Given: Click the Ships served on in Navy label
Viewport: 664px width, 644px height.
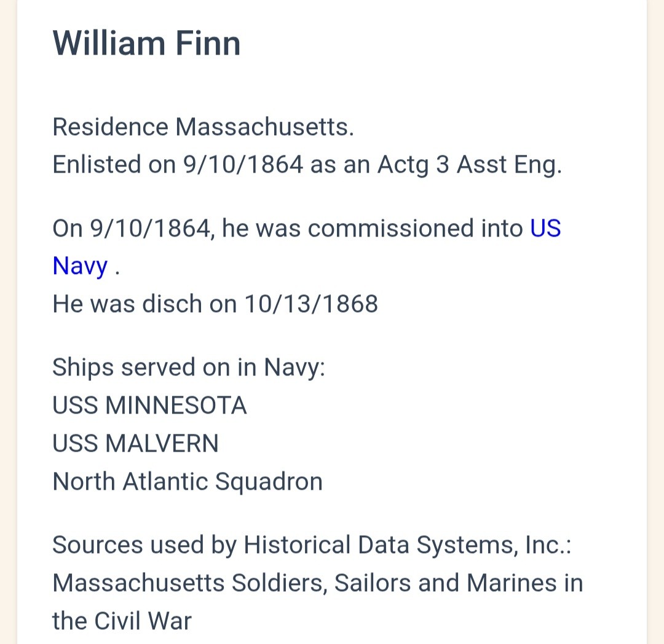Looking at the screenshot, I should pos(188,367).
